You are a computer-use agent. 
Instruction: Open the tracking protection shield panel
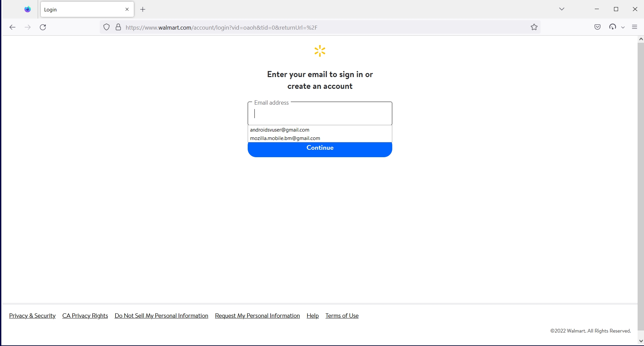tap(107, 27)
